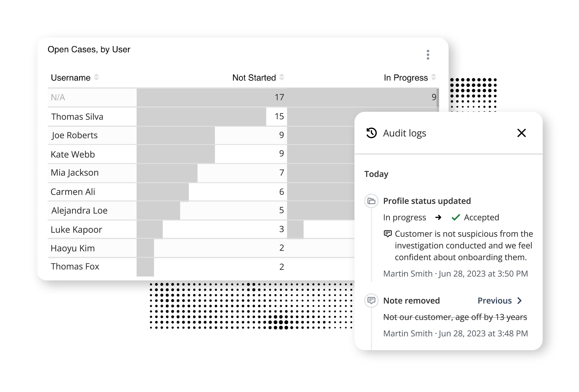Click the Profile status updated entry title
The height and width of the screenshot is (392, 579).
(x=427, y=201)
